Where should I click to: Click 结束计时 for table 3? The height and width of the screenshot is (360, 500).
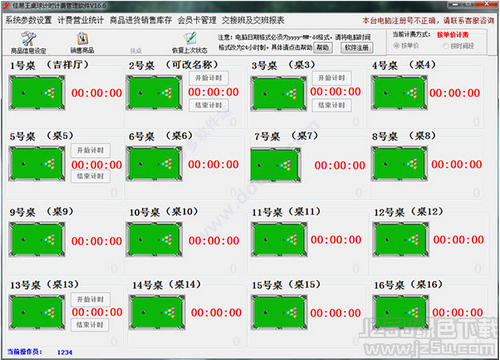(x=332, y=105)
